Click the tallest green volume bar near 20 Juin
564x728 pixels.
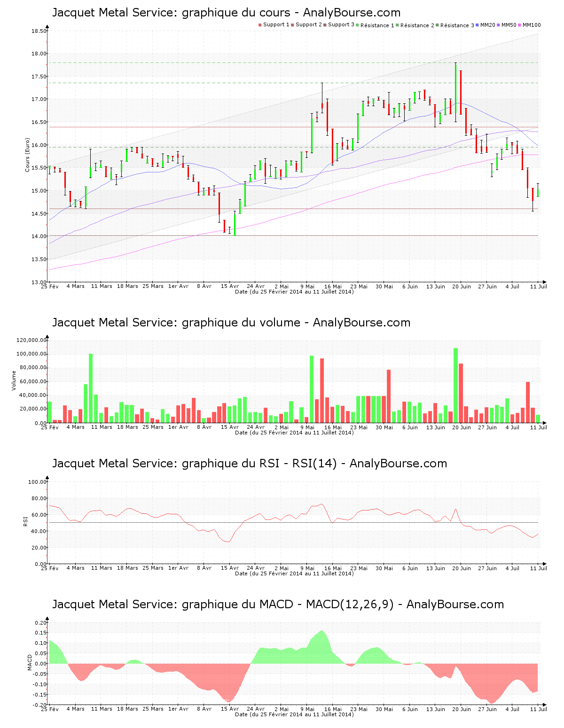455,385
